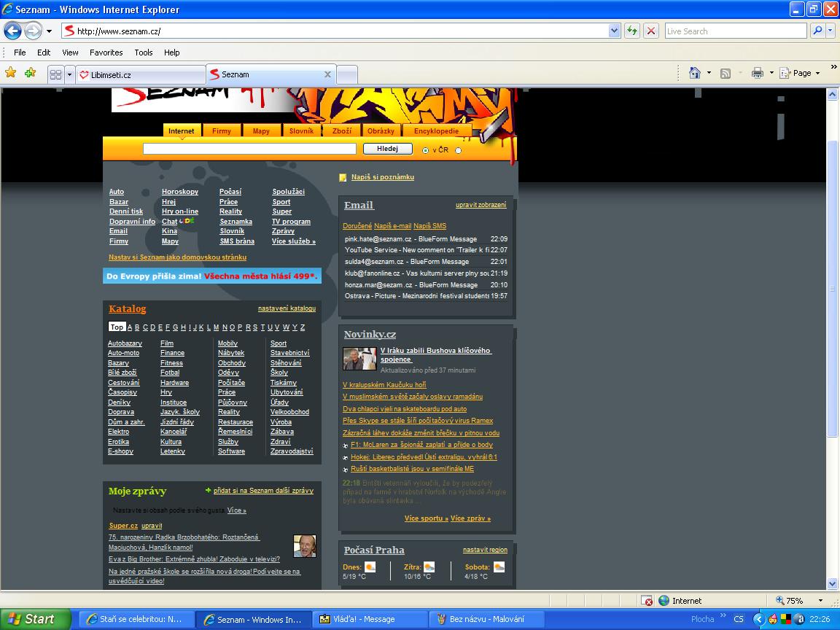840x630 pixels.
Task: Switch to the Libimseti.cz tab
Action: [140, 75]
